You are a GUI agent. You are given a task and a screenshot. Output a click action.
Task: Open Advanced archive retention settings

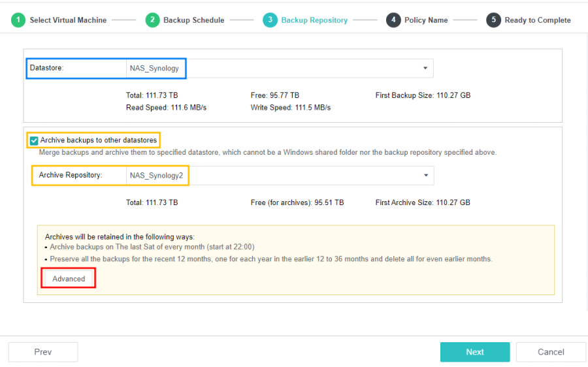[x=69, y=279]
